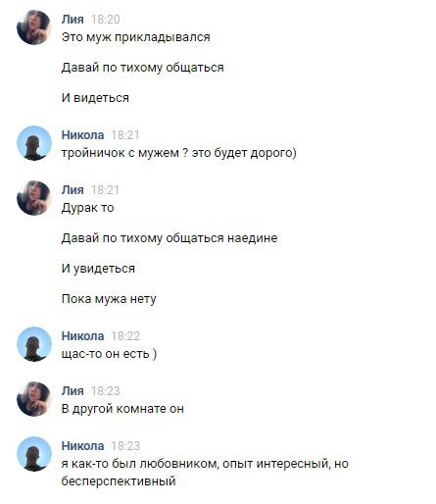The image size is (436, 504).
Task: Select the message 'щас-то он есть )'
Action: [109, 354]
